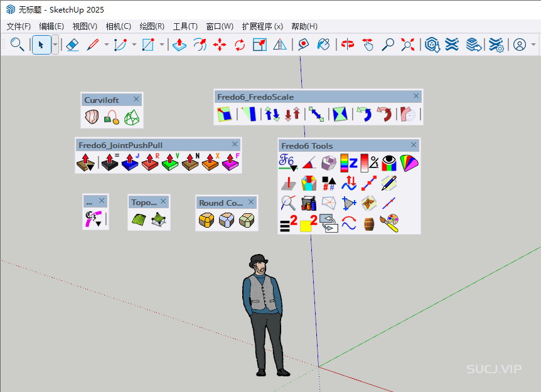Image resolution: width=541 pixels, height=392 pixels.
Task: Open the 编辑(E) menu
Action: (51, 26)
